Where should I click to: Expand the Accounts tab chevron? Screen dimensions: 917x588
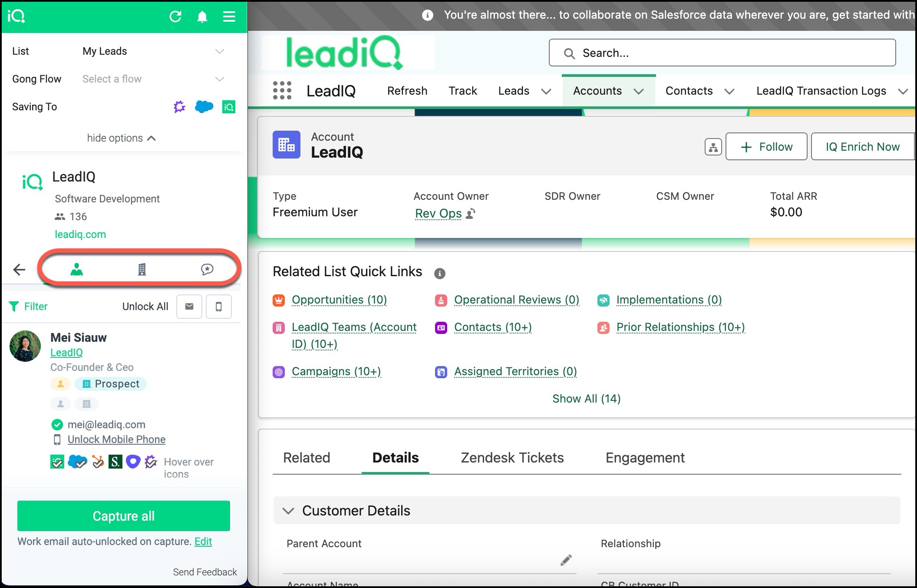click(x=639, y=92)
